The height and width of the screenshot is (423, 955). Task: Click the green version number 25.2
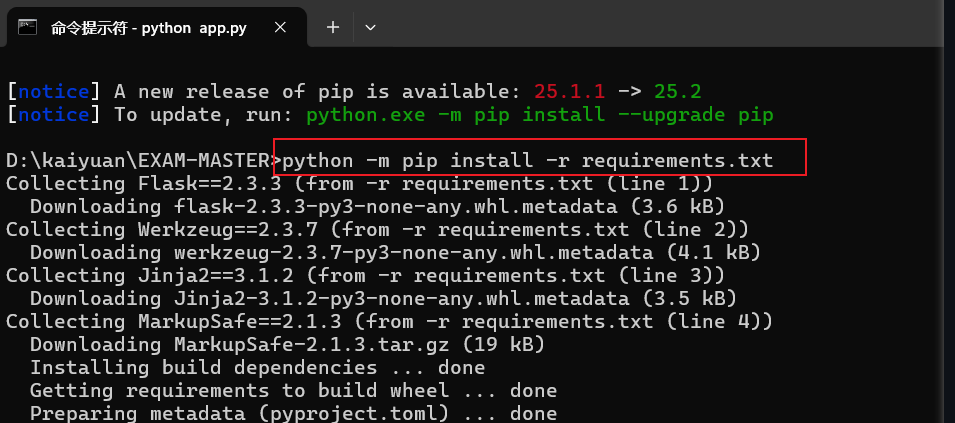678,92
